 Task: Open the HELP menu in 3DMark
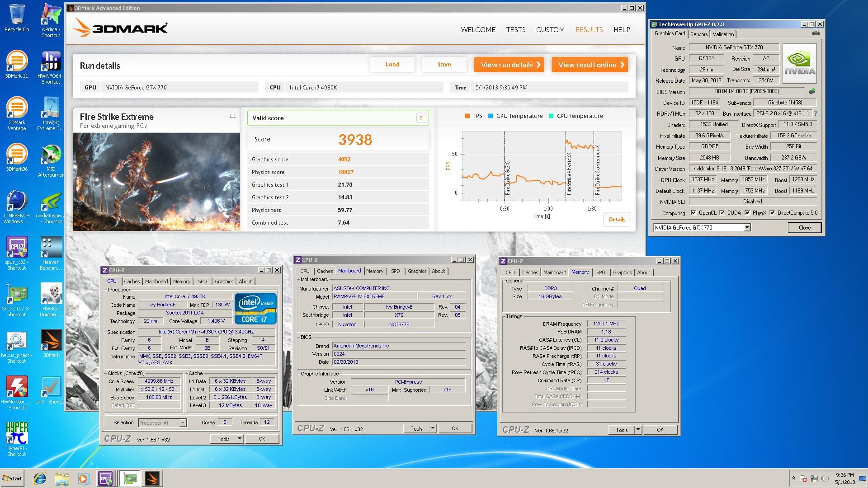click(622, 29)
